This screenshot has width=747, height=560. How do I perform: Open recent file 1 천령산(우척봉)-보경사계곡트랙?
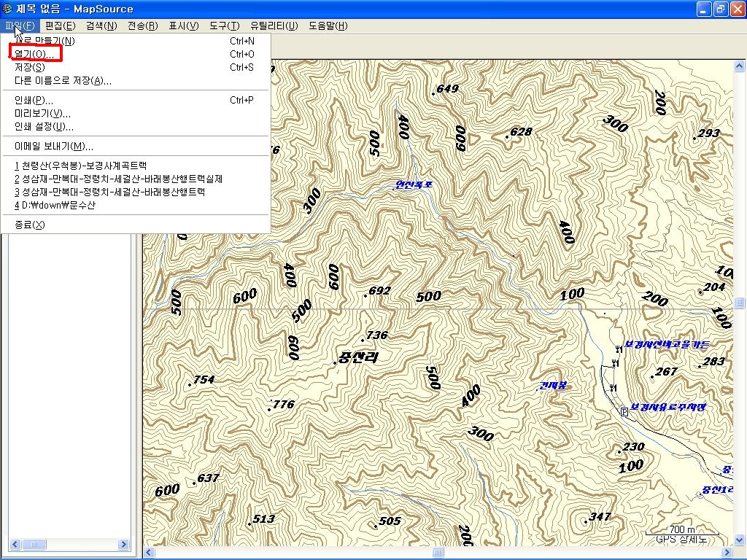tap(136, 166)
